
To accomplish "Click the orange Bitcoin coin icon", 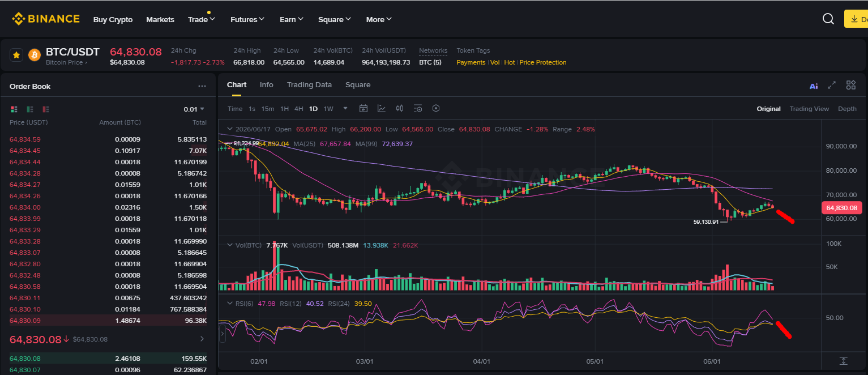I will pos(35,55).
